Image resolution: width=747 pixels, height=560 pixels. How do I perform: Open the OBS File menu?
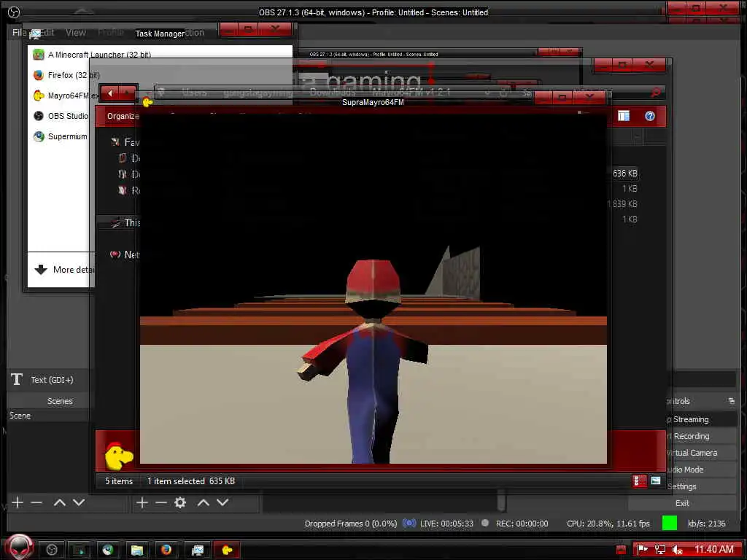click(19, 32)
